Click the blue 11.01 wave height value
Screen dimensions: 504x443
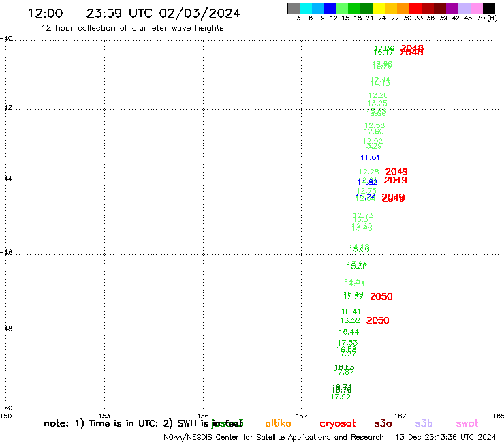(370, 157)
